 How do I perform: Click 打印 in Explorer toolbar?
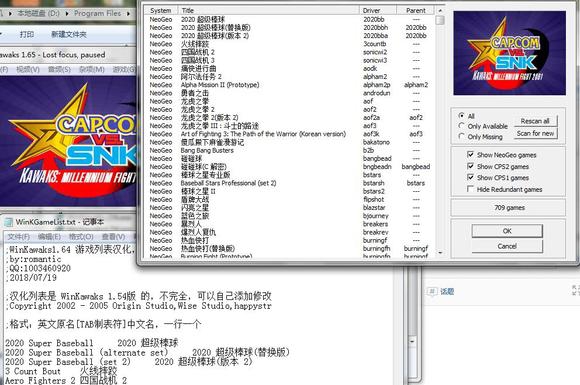(27, 34)
